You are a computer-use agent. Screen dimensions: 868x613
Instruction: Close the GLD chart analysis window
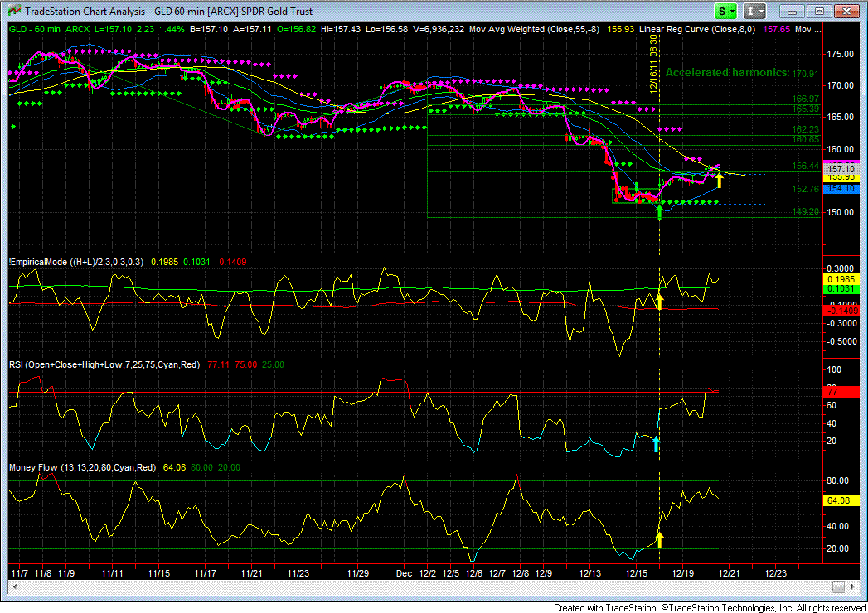coord(846,11)
